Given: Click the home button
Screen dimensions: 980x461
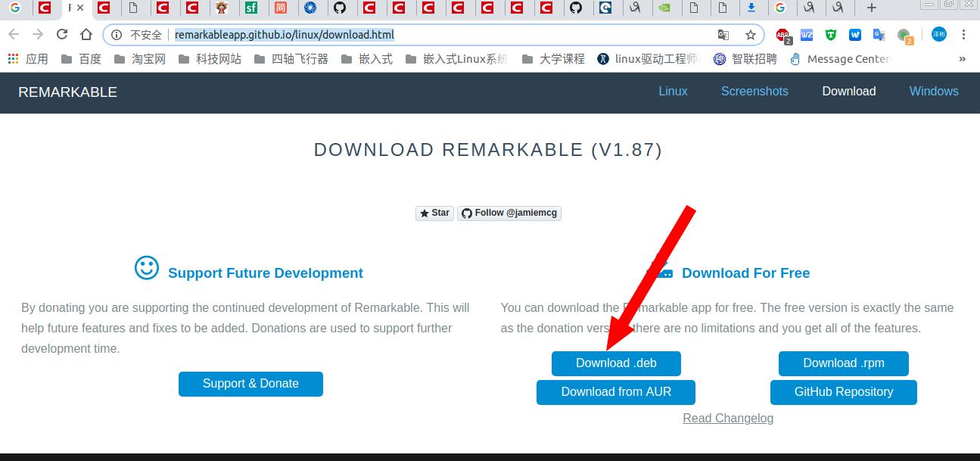Looking at the screenshot, I should click(84, 34).
